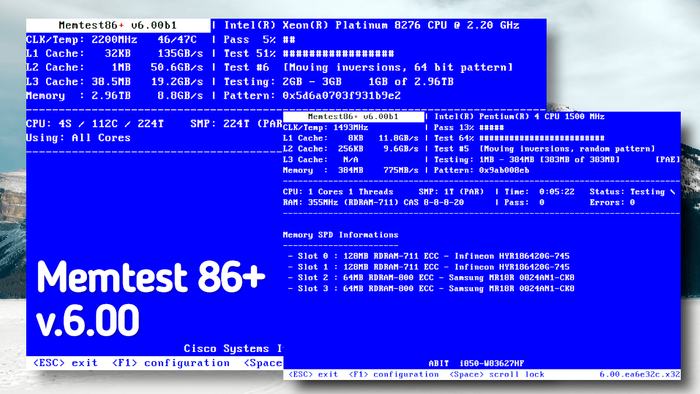Select Slot 1 Infineon 128MB RDRAM-711 row
700x394 pixels.
click(x=429, y=267)
